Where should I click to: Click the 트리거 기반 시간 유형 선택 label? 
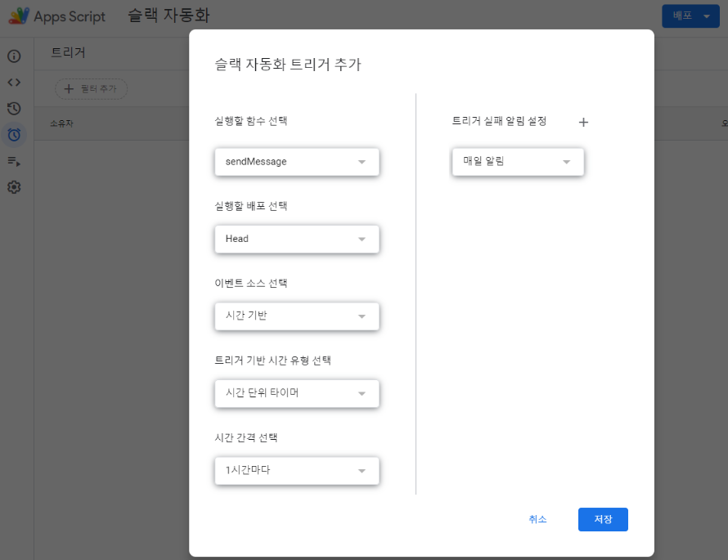tap(272, 361)
